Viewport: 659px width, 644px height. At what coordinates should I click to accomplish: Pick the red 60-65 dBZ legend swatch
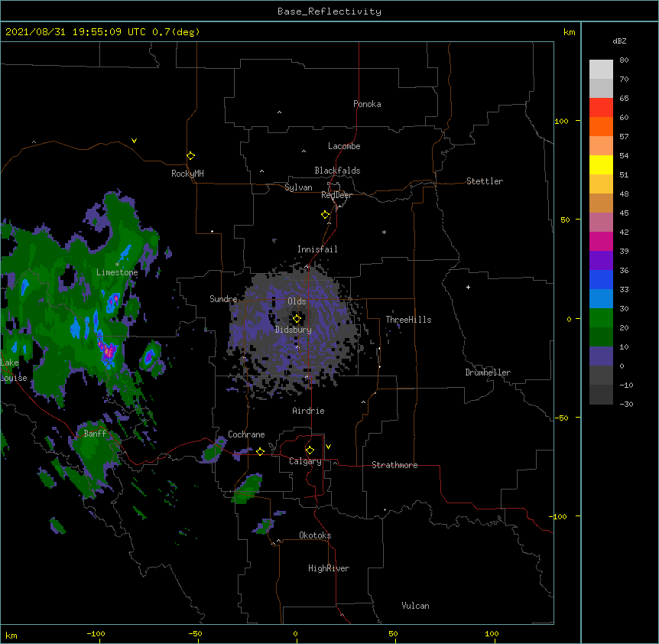(601, 107)
